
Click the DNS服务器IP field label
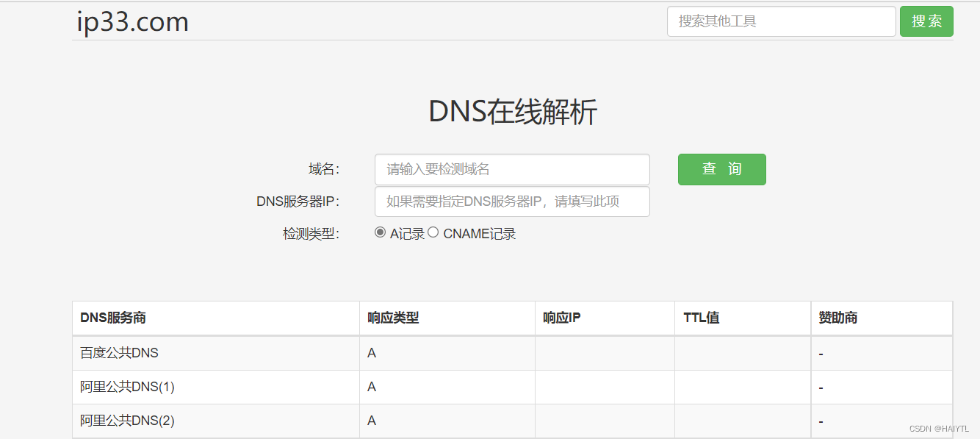(x=298, y=201)
